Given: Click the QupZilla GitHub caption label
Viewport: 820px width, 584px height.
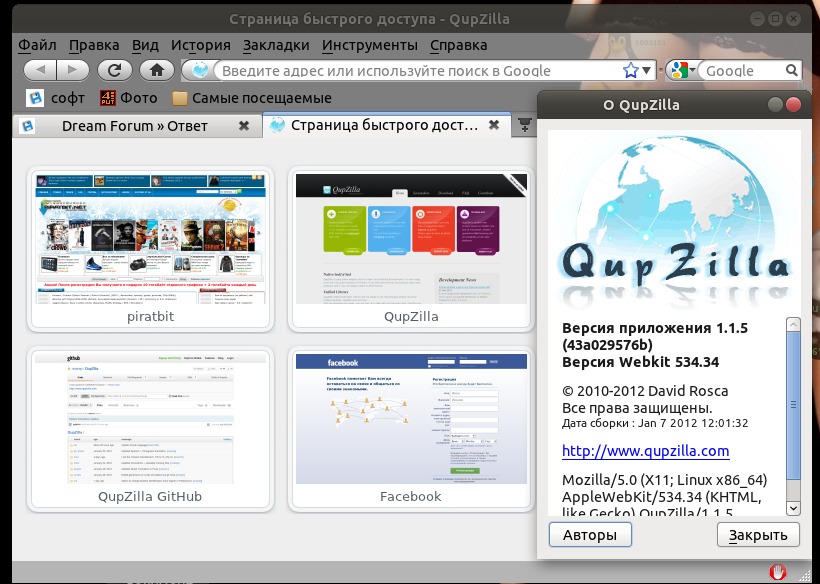Looking at the screenshot, I should [150, 496].
